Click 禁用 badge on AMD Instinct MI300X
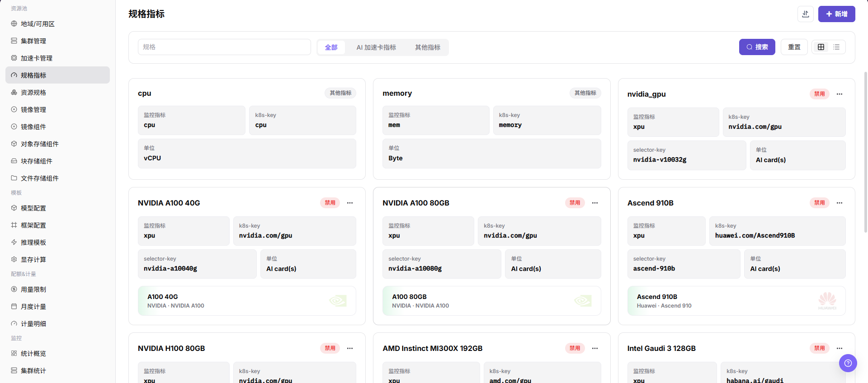 pos(575,348)
